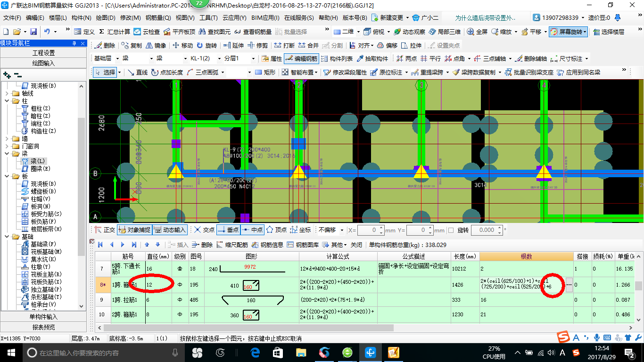Open 钢筋图库 rebar library

303,245
